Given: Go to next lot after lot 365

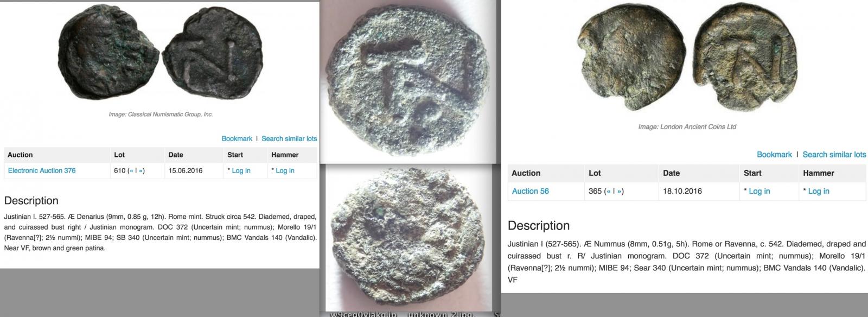Looking at the screenshot, I should [619, 191].
